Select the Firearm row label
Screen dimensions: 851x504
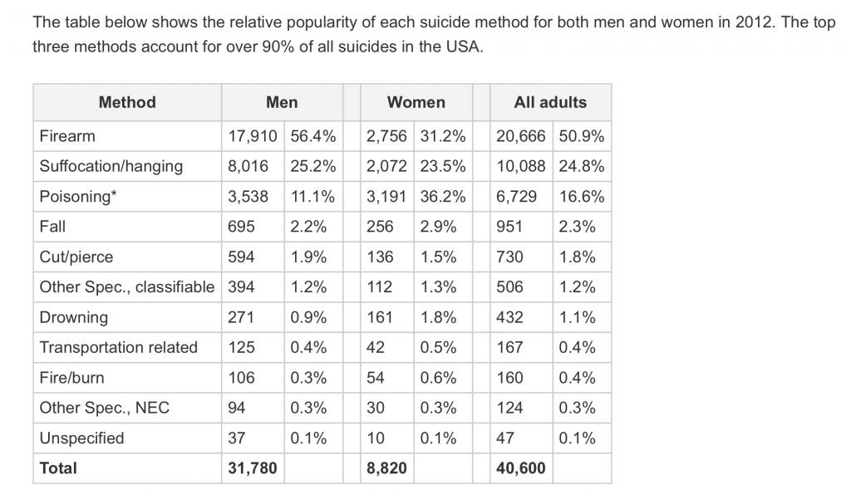67,136
